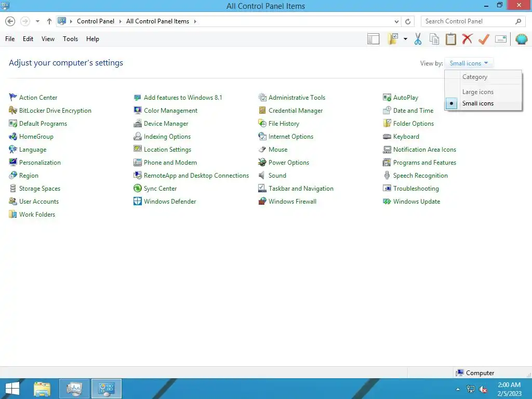Open the User Accounts link
This screenshot has width=532, height=399.
coord(38,202)
